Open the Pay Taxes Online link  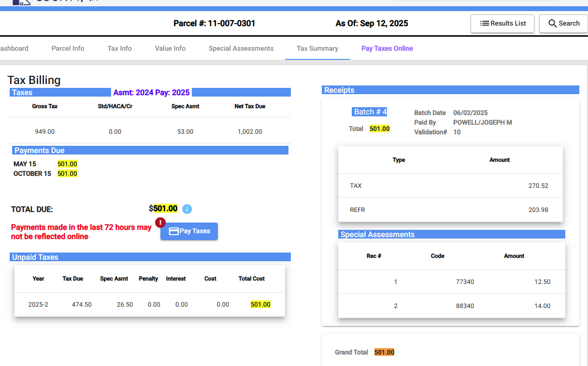pyautogui.click(x=387, y=48)
